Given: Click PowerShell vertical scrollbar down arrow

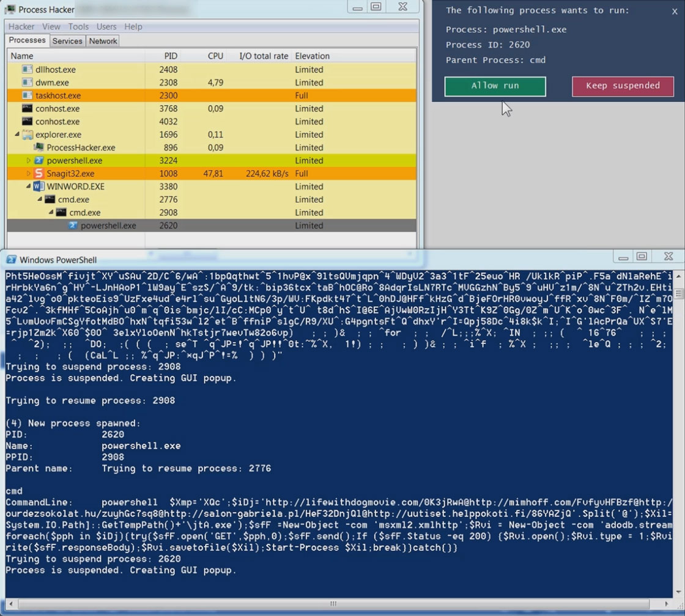Looking at the screenshot, I should tap(678, 592).
